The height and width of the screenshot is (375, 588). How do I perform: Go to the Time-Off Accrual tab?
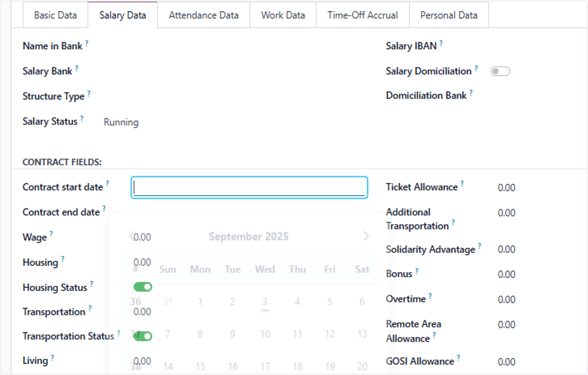point(363,15)
